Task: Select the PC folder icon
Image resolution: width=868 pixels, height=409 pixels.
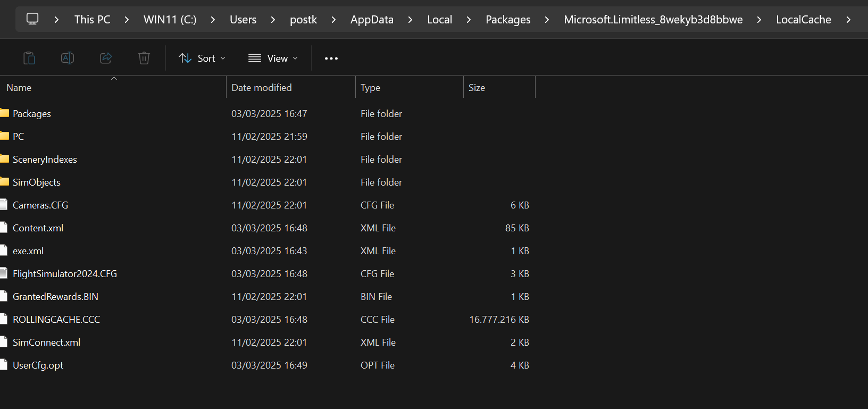Action: (4, 136)
